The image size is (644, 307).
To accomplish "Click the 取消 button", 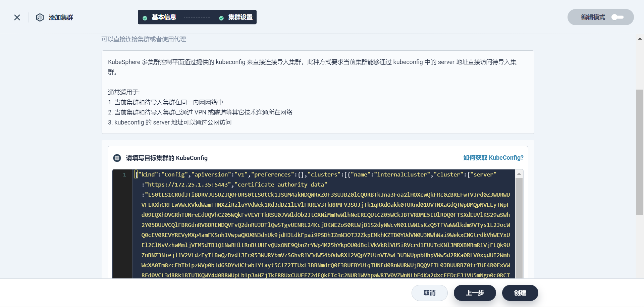I will [430, 293].
